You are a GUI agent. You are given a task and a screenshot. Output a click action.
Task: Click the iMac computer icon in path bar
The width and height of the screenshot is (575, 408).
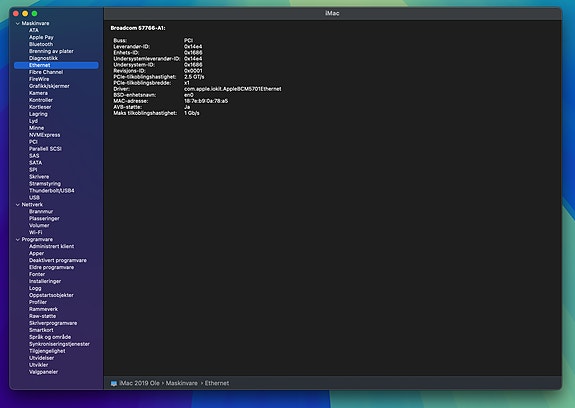click(x=114, y=383)
